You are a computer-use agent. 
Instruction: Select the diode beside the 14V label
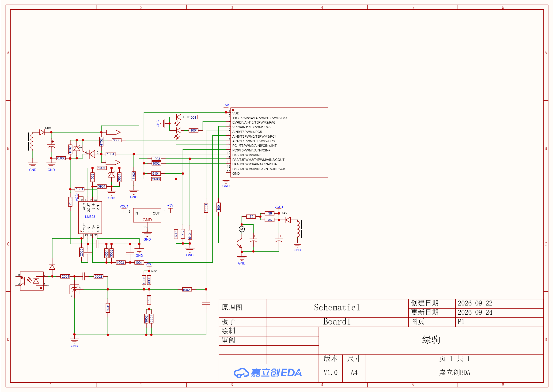click(x=288, y=220)
